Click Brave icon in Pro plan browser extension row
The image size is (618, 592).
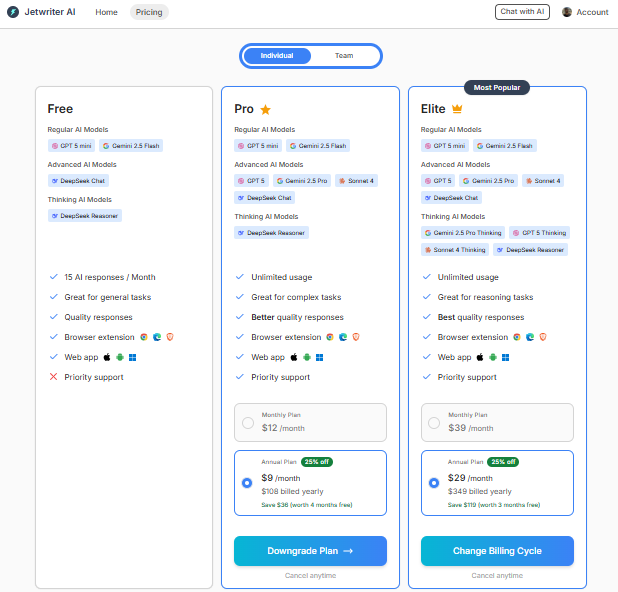356,337
